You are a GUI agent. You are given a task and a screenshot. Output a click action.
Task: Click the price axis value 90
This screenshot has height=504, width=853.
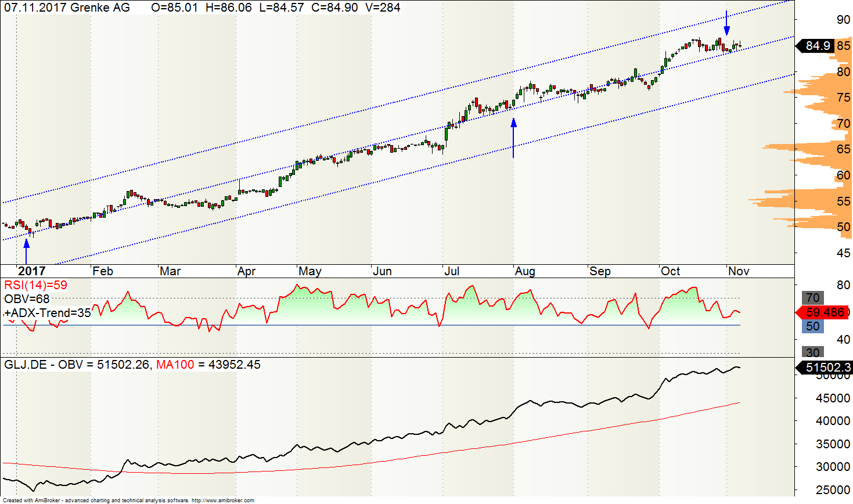(843, 20)
